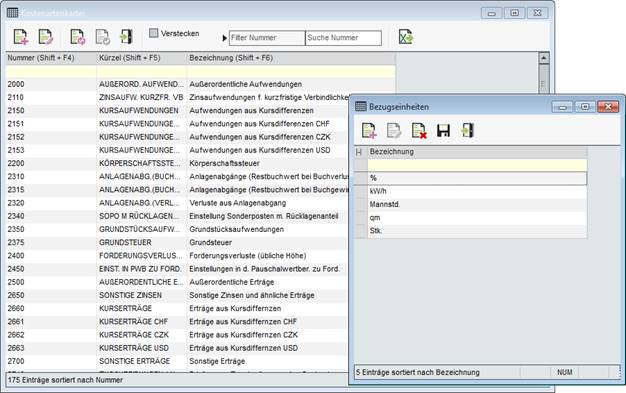Click the exit door icon in Bezugseinheiten toolbar
Viewport: 626px width, 393px height.
[468, 131]
